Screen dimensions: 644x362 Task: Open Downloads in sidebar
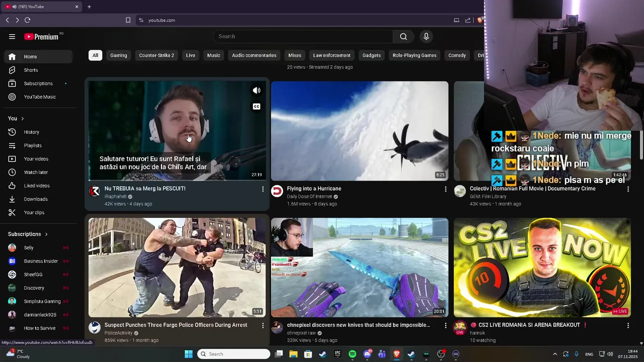[x=38, y=199]
